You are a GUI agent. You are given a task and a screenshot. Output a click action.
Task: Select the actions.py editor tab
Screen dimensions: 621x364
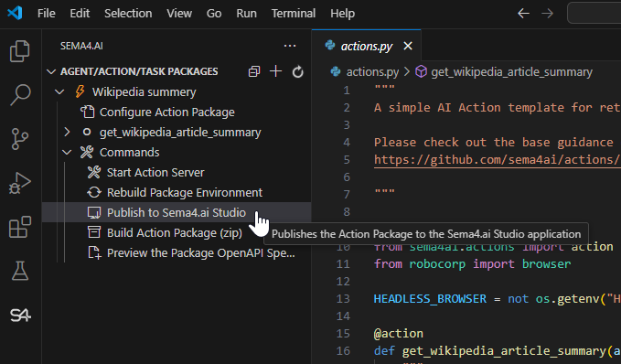point(367,46)
